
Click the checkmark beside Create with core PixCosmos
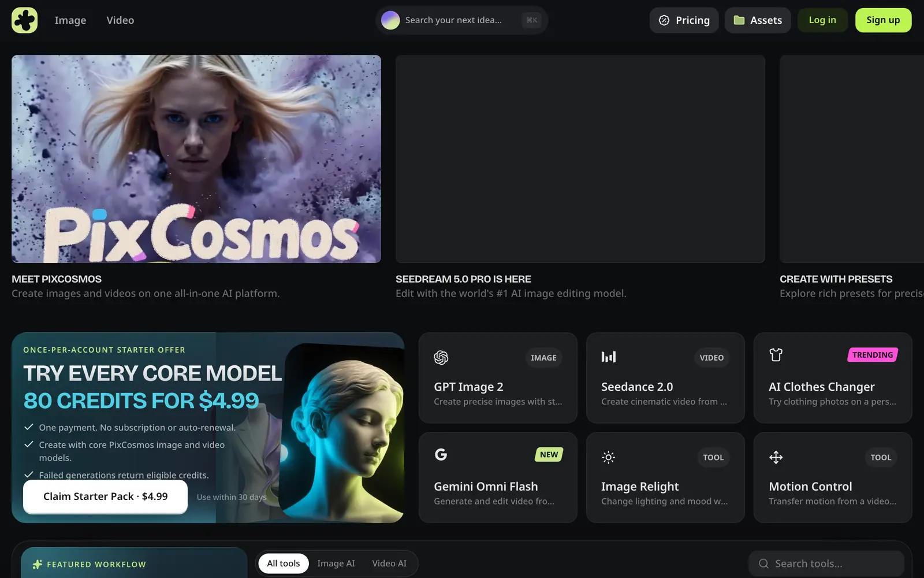[x=28, y=444]
